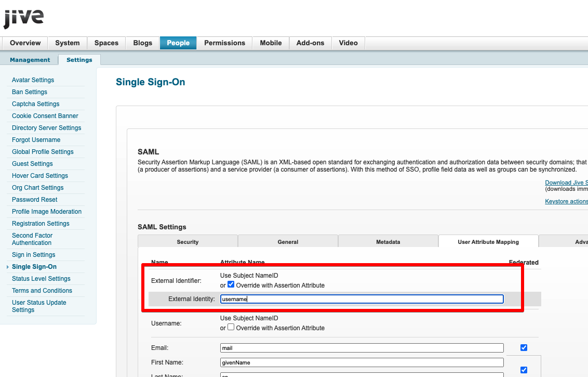Image resolution: width=588 pixels, height=377 pixels.
Task: Open Cookie Consent Banner settings
Action: click(45, 116)
